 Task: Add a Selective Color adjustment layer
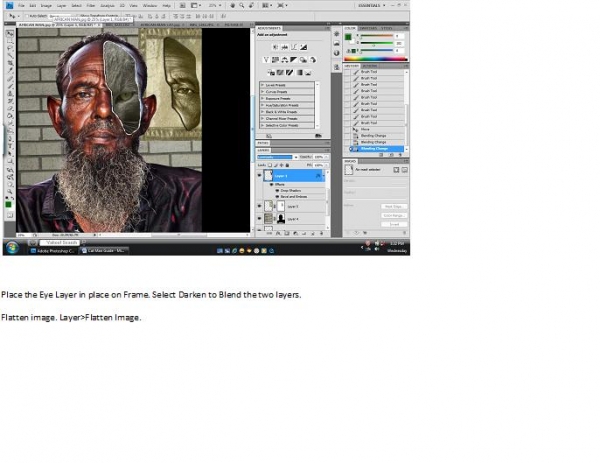[x=308, y=72]
